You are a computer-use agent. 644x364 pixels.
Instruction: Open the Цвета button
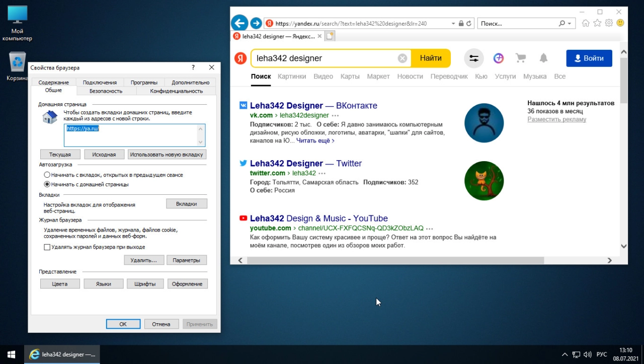(60, 284)
